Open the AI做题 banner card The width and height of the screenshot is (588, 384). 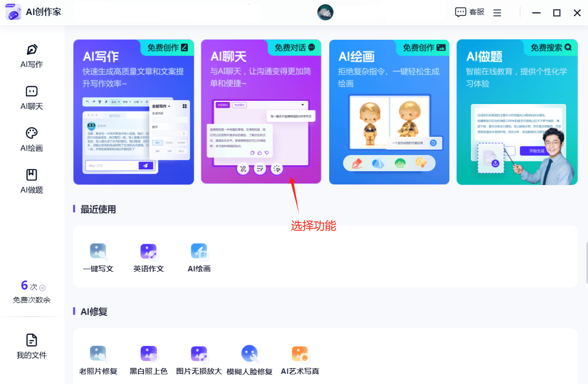[517, 112]
